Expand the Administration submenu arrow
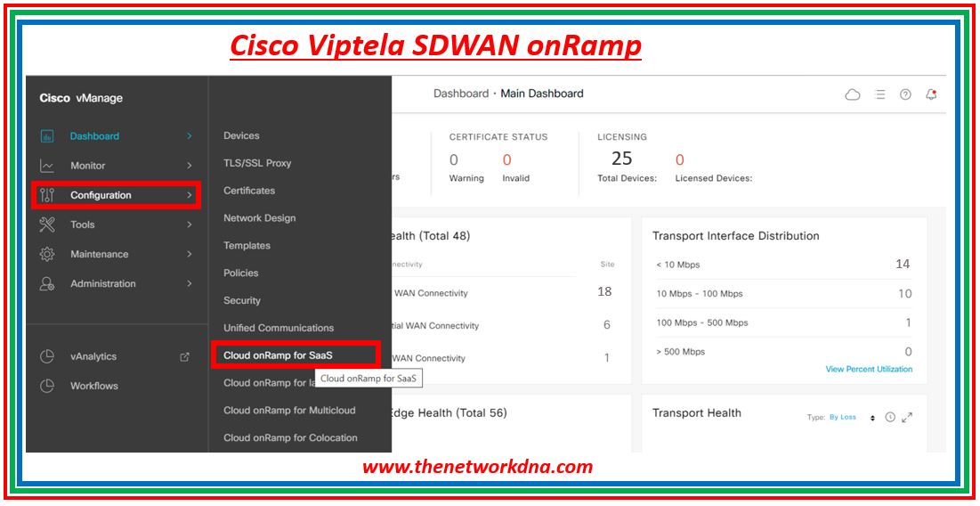This screenshot has height=506, width=980. pyautogui.click(x=189, y=283)
